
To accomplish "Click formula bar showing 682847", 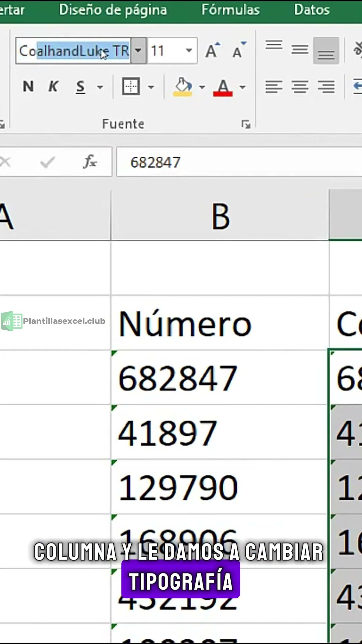I will [239, 162].
